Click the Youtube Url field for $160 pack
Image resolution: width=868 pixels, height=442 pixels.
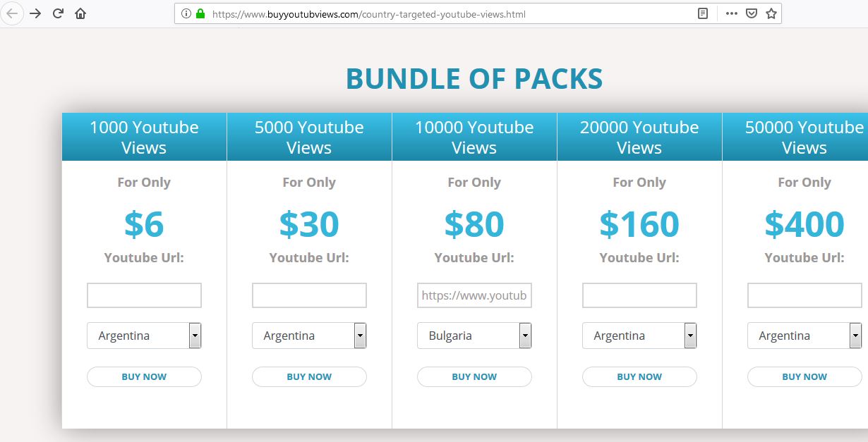[x=639, y=295]
